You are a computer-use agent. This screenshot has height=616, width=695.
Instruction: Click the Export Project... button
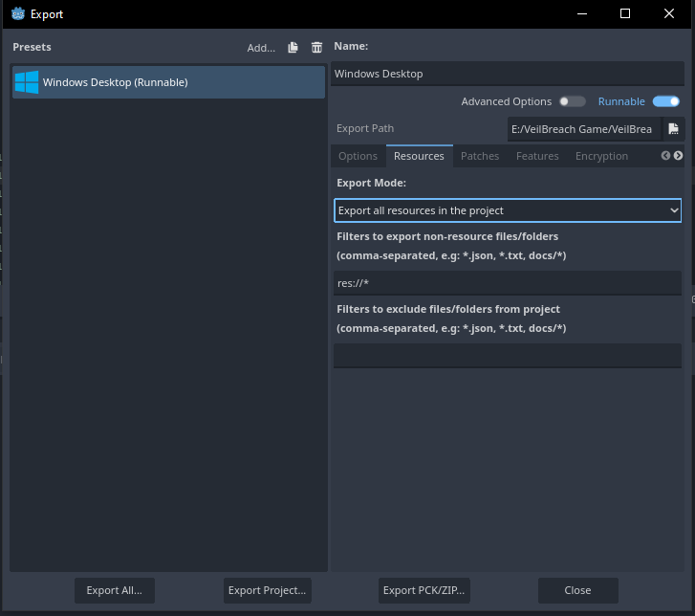click(268, 590)
